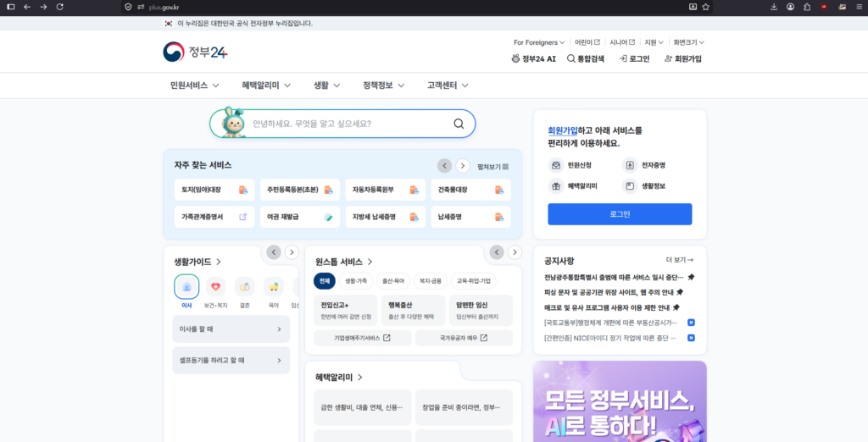The image size is (868, 442).
Task: Click the search magnifier in chatbot bar
Action: 459,124
